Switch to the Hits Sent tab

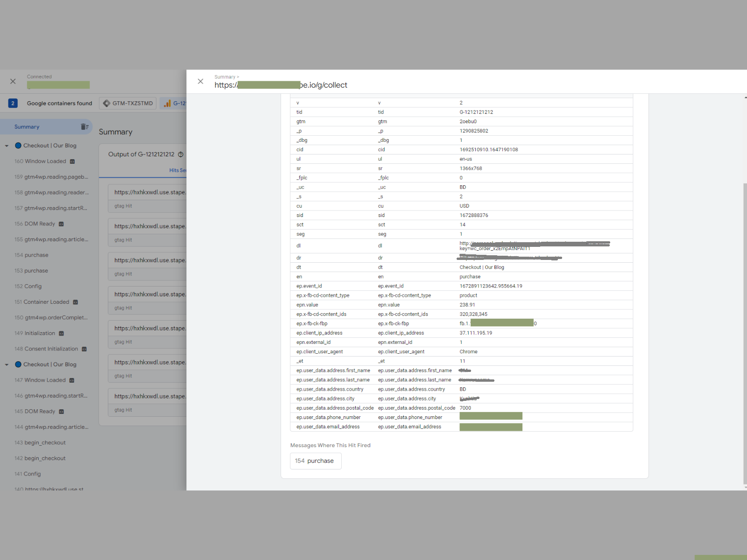click(178, 170)
